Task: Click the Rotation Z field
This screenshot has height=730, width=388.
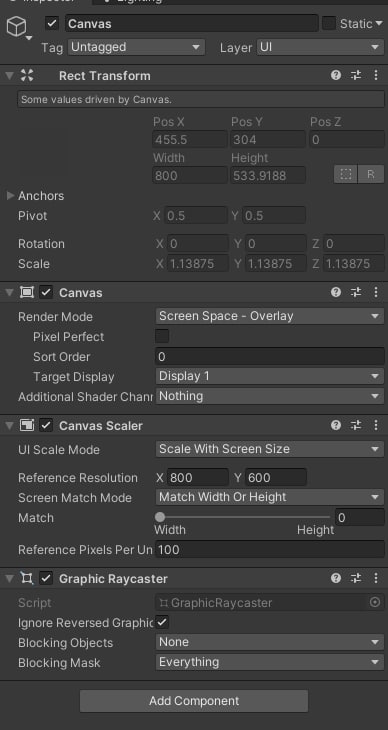Action: click(x=354, y=243)
